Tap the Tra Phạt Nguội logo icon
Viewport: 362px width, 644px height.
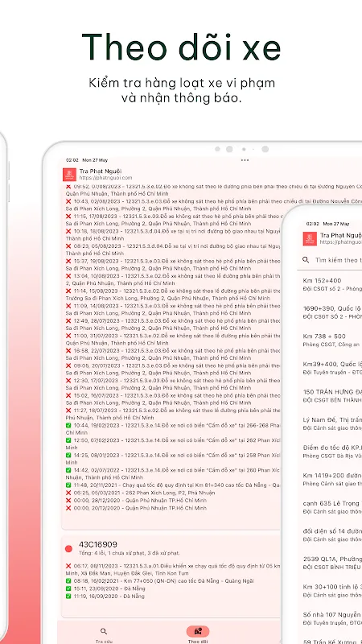[x=69, y=175]
